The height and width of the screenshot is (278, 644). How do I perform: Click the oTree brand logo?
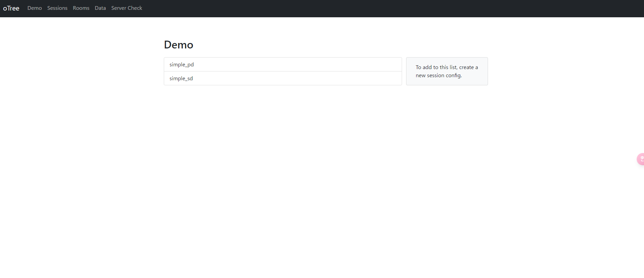click(x=11, y=8)
